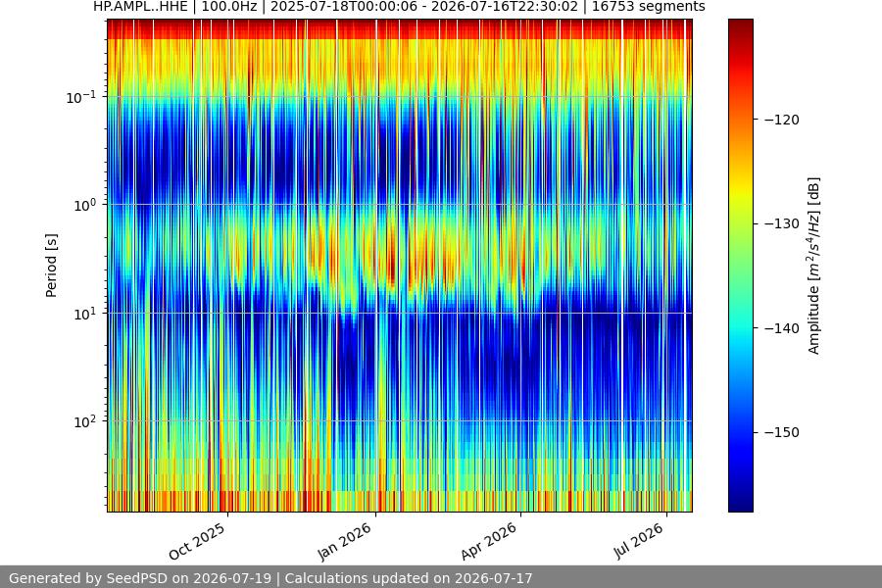Screen dimensions: 882x588
Task: Click the 'Calculations updated on 2026-07-17' text
Action: (409, 578)
